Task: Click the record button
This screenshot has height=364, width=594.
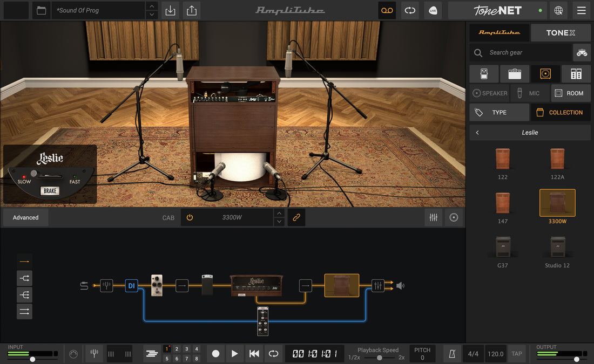Action: (x=215, y=354)
